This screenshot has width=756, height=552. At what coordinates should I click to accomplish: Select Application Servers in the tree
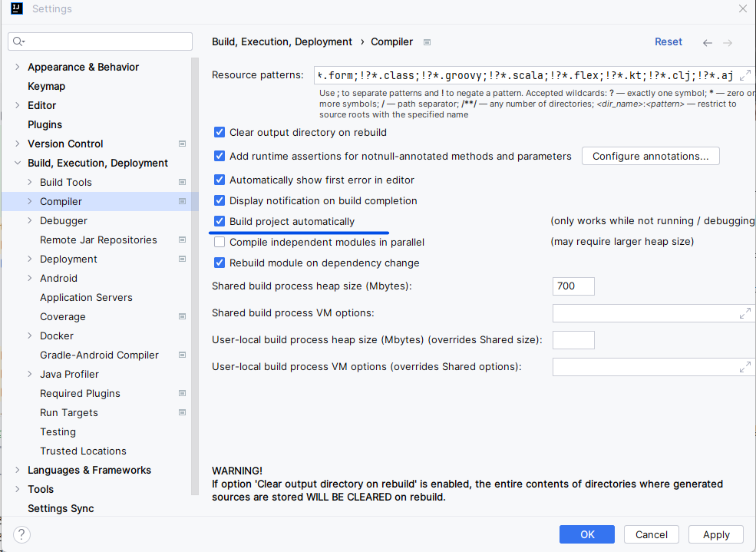pos(86,297)
